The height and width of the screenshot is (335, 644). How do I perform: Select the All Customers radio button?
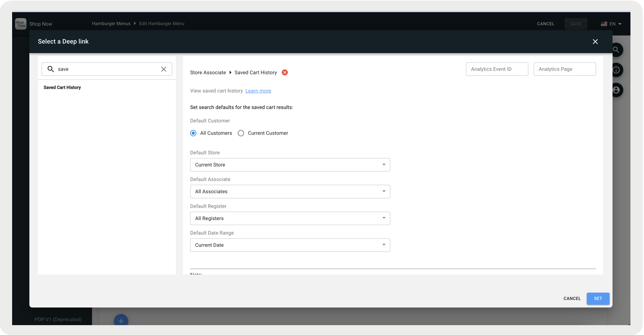(x=193, y=133)
